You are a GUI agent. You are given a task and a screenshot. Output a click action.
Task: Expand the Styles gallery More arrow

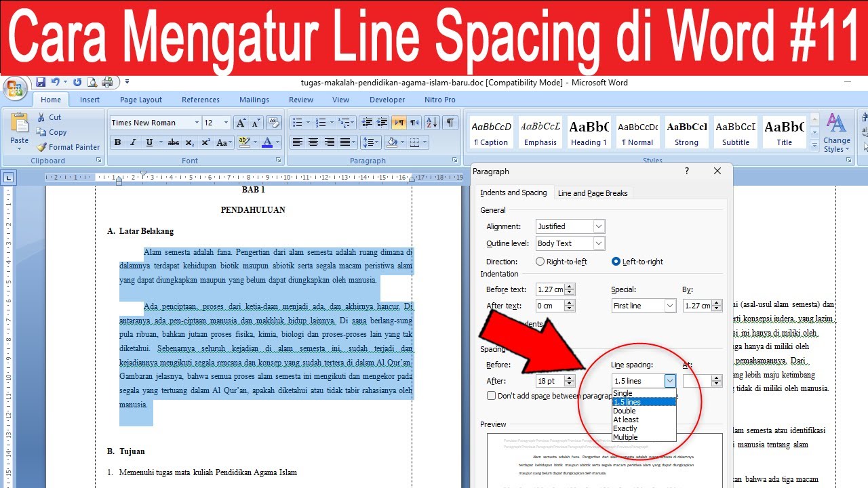pyautogui.click(x=815, y=145)
